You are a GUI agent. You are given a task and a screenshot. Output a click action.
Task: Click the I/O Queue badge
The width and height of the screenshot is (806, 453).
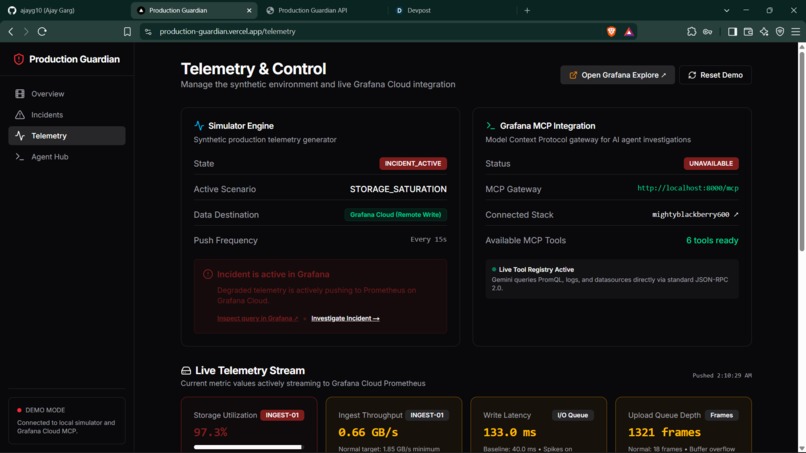(x=573, y=415)
